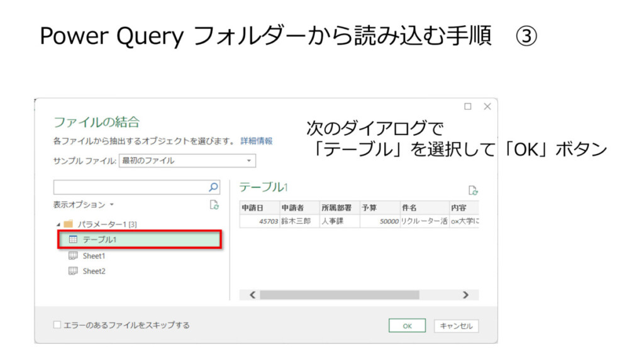Click the 申請者 column header
This screenshot has width=644, height=362.
pos(299,208)
